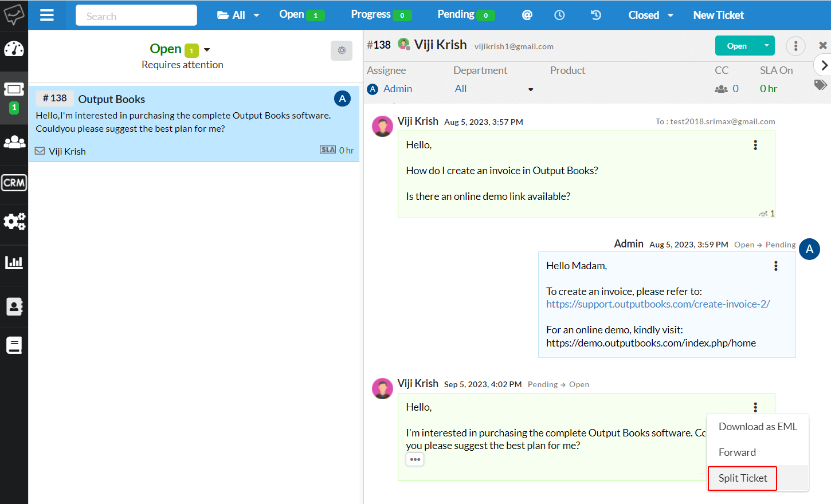Click the Admin assignee link

397,89
